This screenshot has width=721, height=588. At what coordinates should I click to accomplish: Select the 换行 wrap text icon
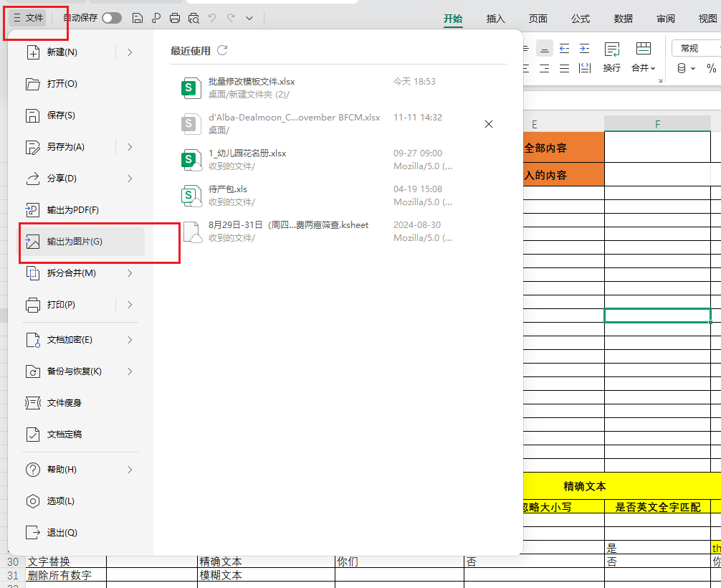(612, 56)
